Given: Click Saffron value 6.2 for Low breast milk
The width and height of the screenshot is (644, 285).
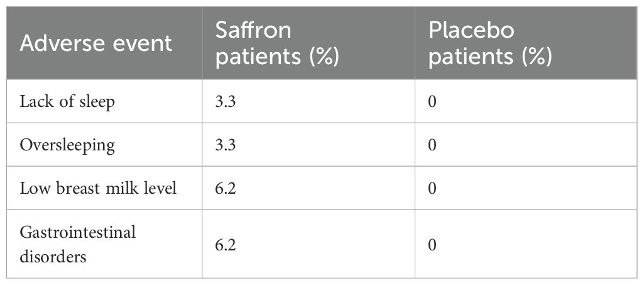Looking at the screenshot, I should tap(226, 188).
